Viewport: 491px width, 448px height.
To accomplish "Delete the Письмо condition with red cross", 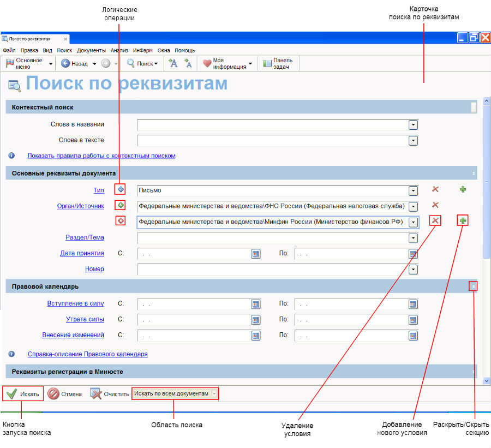I will (435, 189).
